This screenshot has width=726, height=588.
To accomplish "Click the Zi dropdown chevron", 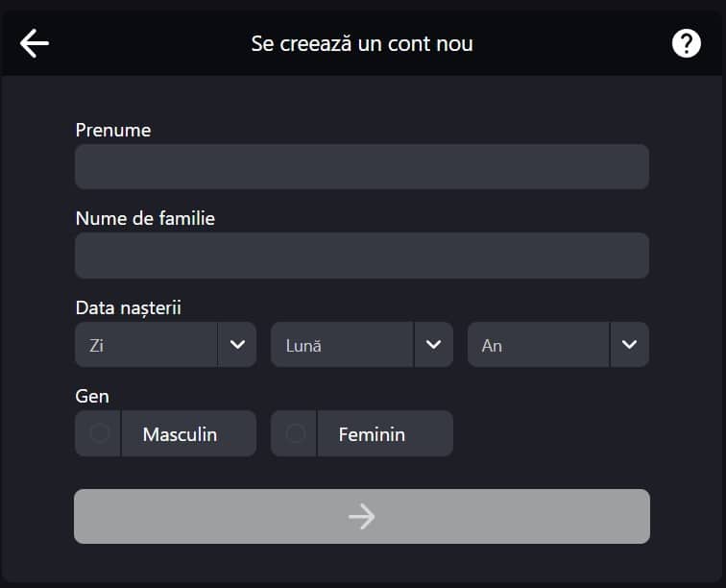I will point(237,345).
